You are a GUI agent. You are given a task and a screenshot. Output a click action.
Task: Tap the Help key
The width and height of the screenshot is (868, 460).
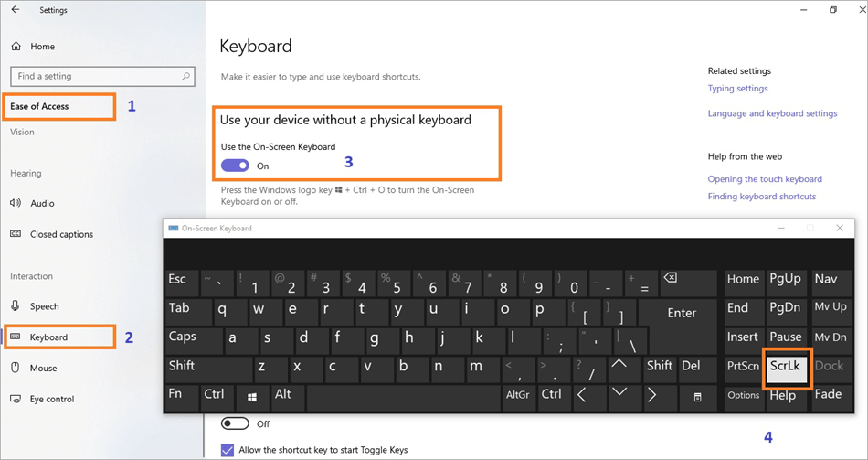[x=787, y=399]
